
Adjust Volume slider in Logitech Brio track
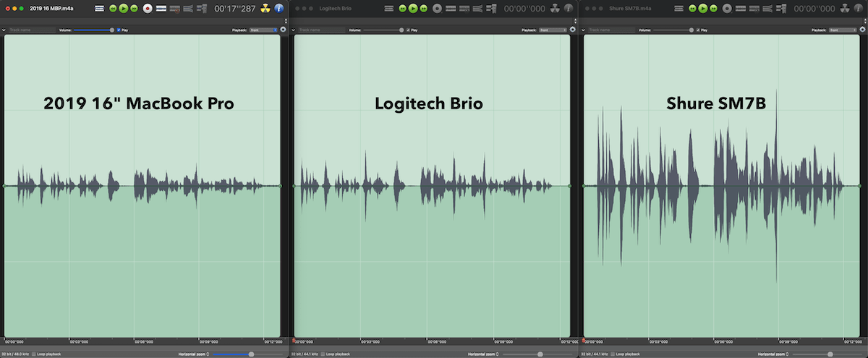click(x=383, y=30)
